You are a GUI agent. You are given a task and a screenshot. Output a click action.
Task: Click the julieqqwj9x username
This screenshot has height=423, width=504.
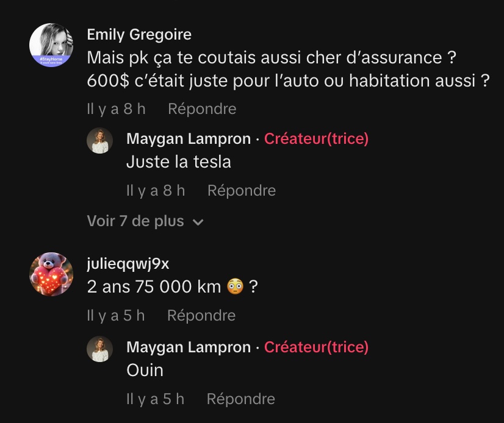128,264
